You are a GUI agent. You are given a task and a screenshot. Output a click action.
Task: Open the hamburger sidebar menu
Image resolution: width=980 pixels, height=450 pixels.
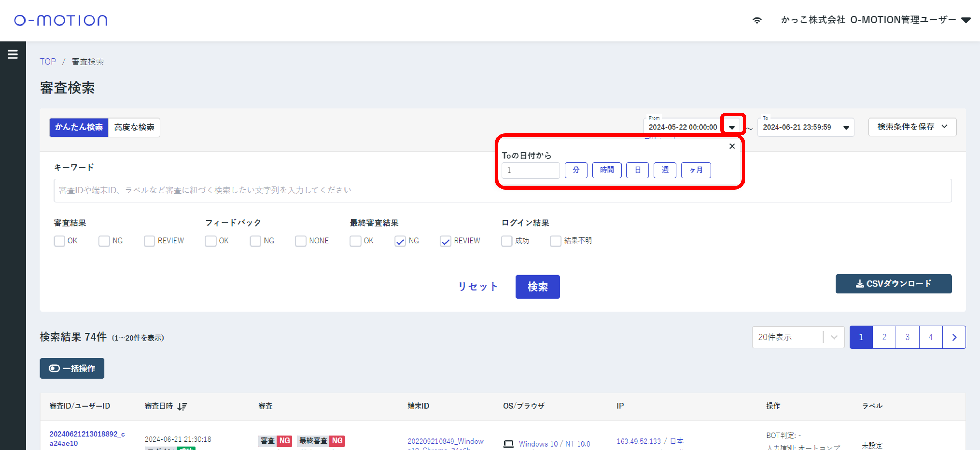click(x=13, y=55)
